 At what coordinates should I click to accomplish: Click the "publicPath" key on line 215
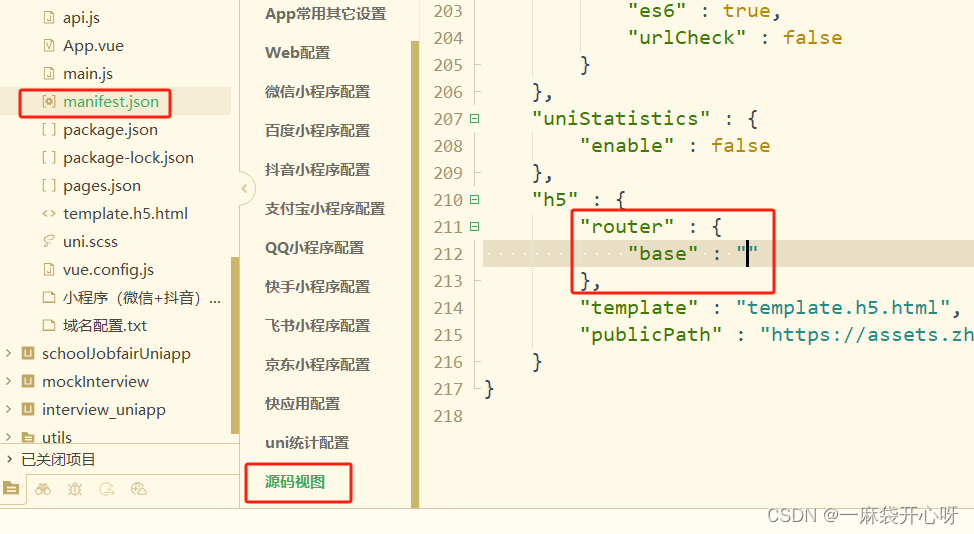click(651, 335)
